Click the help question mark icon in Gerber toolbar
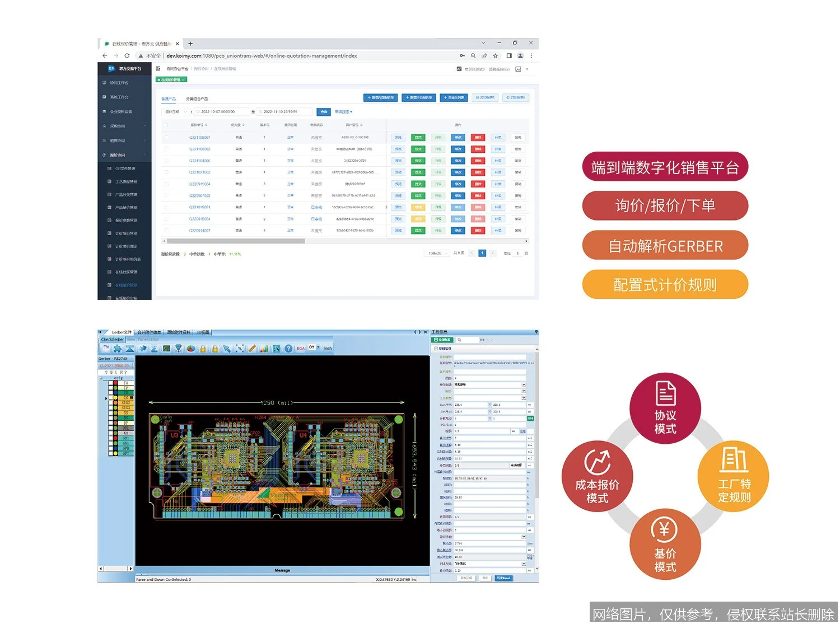This screenshot has height=624, width=840. click(288, 349)
